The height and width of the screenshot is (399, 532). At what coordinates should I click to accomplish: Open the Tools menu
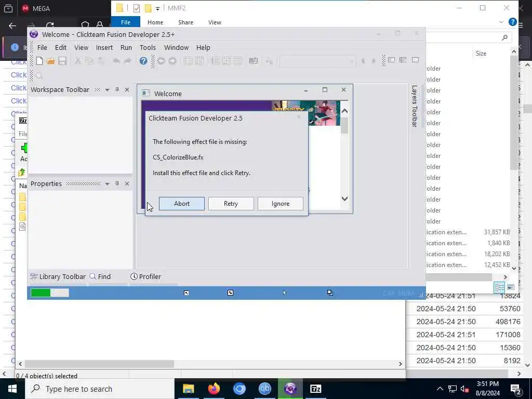pyautogui.click(x=148, y=47)
